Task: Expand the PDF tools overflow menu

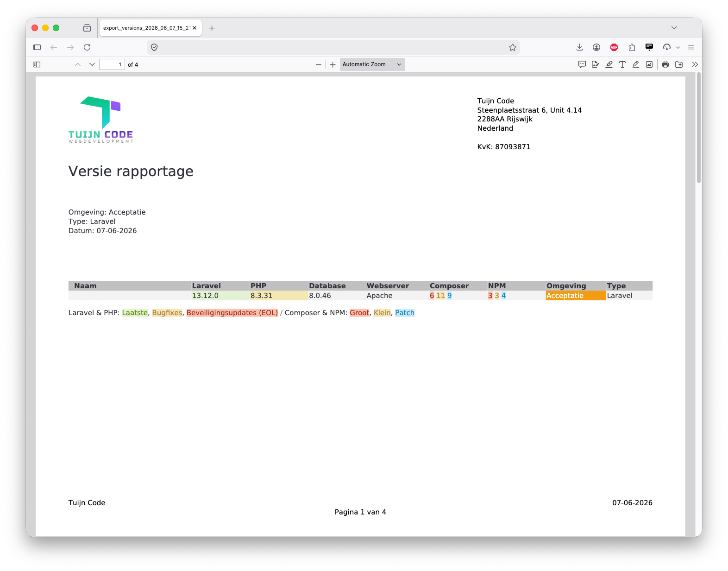Action: 695,64
